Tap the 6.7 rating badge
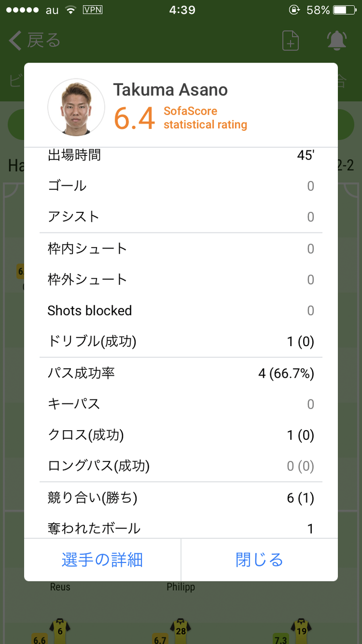Screen dimensions: 362x644 pyautogui.click(x=160, y=639)
